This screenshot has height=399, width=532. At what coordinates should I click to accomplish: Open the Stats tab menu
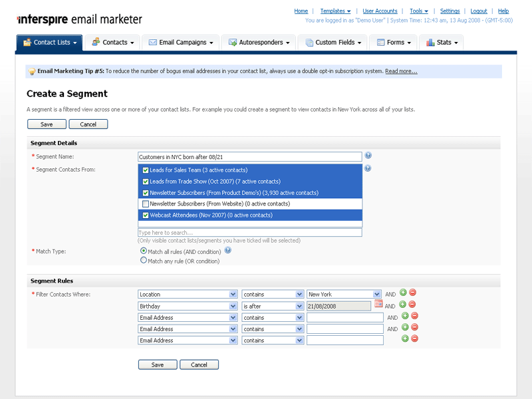point(442,43)
